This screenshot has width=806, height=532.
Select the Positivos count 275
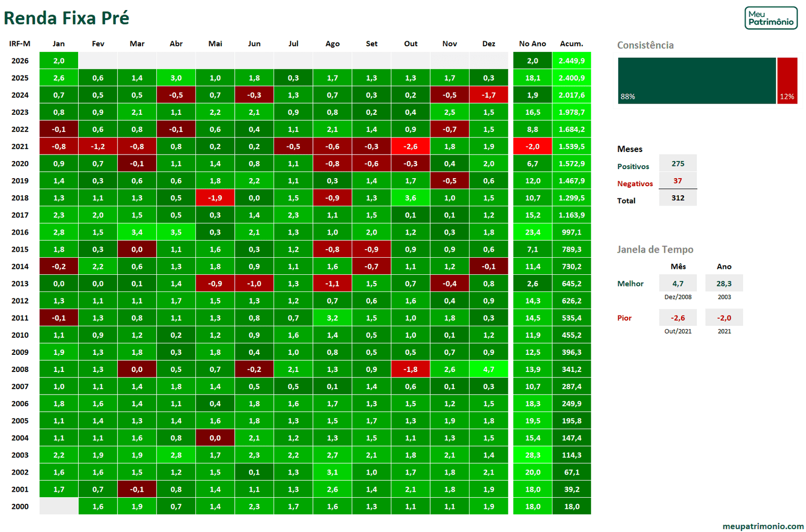click(x=678, y=164)
